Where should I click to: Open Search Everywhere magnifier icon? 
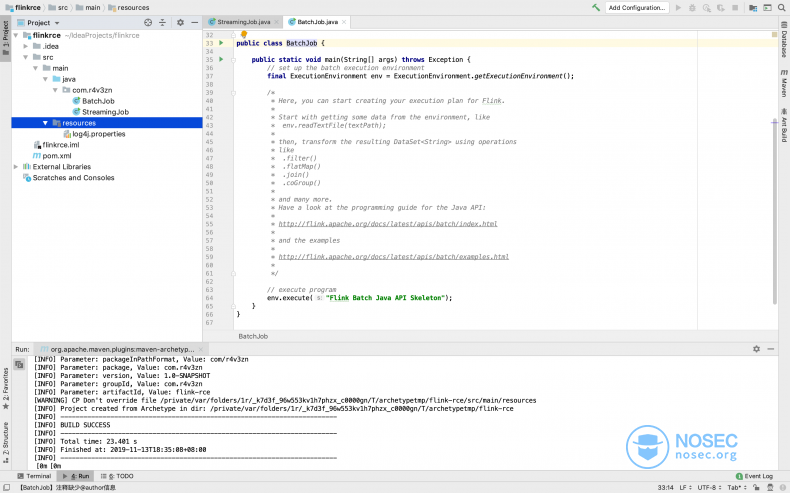pyautogui.click(x=781, y=8)
